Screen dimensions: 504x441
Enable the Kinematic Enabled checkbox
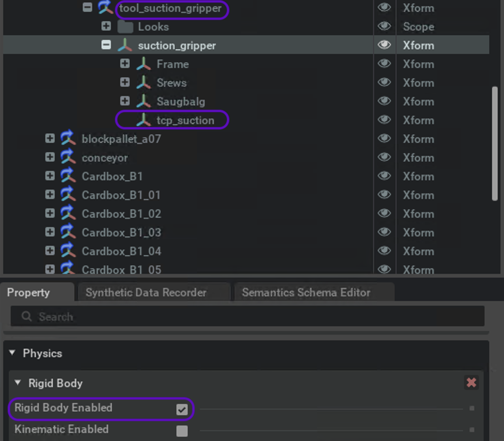(x=182, y=431)
